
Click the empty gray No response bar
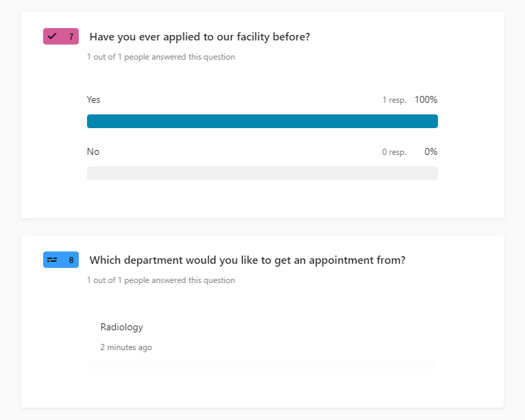pos(262,173)
